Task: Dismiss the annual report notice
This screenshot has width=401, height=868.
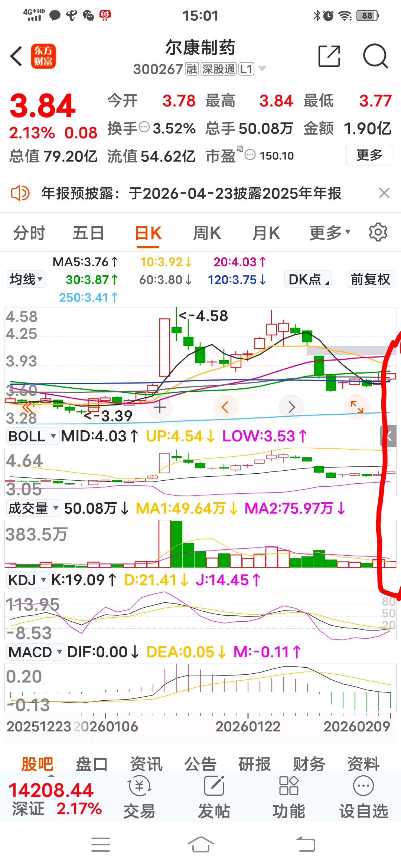Action: [384, 193]
